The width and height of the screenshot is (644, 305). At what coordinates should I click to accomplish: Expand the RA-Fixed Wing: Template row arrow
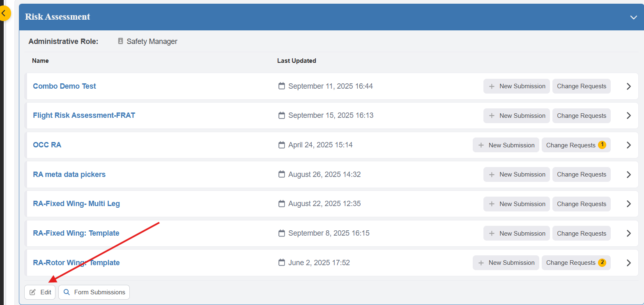click(628, 233)
